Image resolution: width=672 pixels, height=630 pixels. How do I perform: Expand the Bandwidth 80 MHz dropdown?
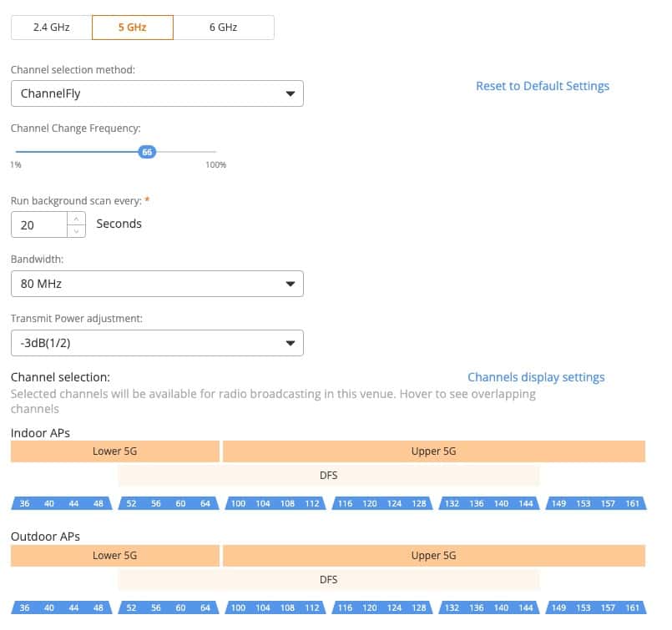157,284
